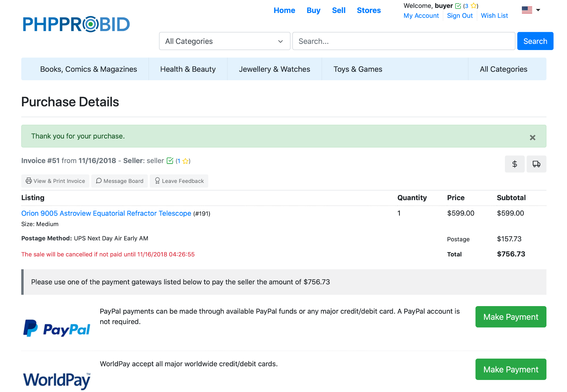Open the Stores menu item
The height and width of the screenshot is (392, 567).
pos(369,10)
